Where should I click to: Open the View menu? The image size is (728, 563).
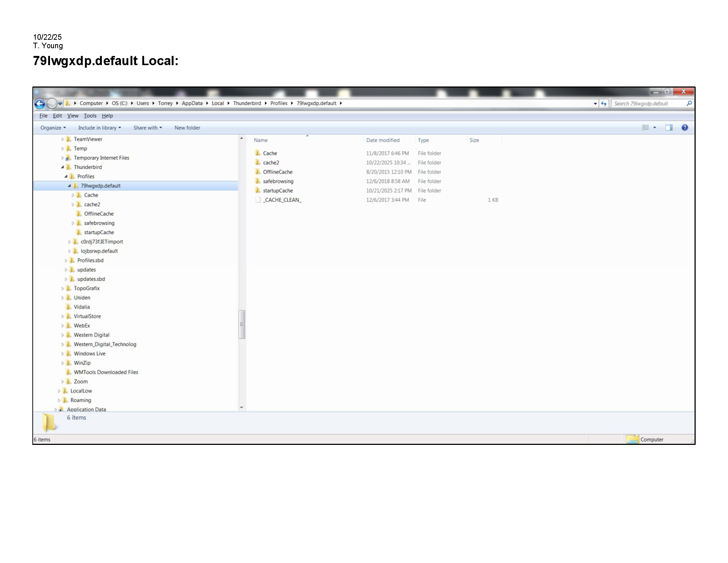click(x=73, y=116)
